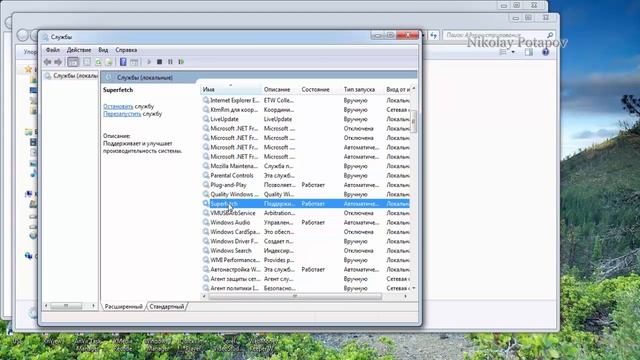Open the Properties toolbar icon
640x360 pixels.
pyautogui.click(x=87, y=62)
